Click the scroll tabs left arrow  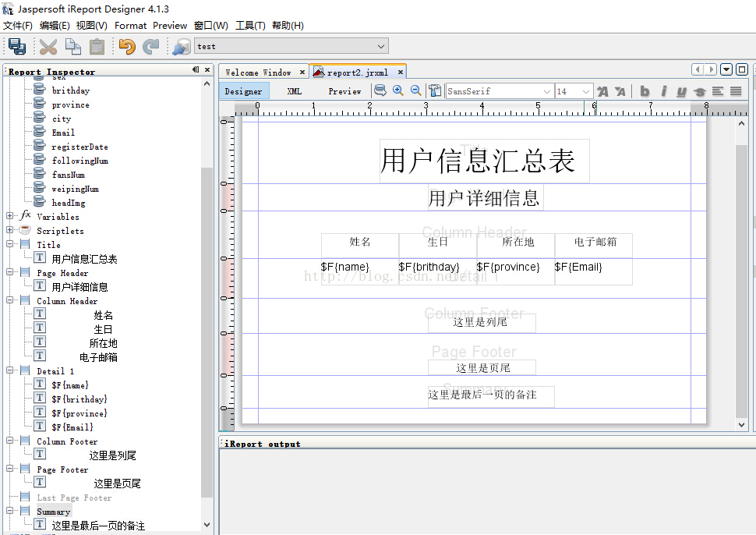click(x=698, y=69)
